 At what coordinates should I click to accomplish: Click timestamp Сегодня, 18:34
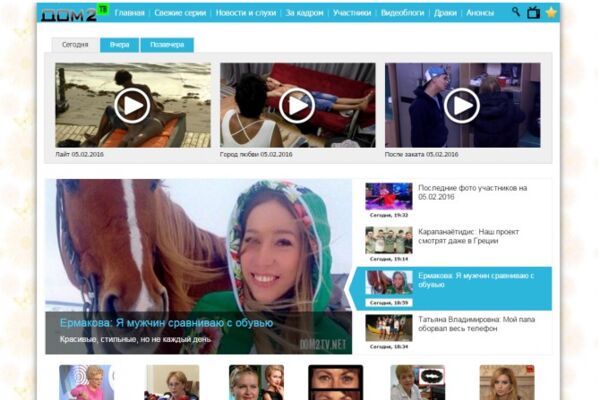[x=389, y=347]
